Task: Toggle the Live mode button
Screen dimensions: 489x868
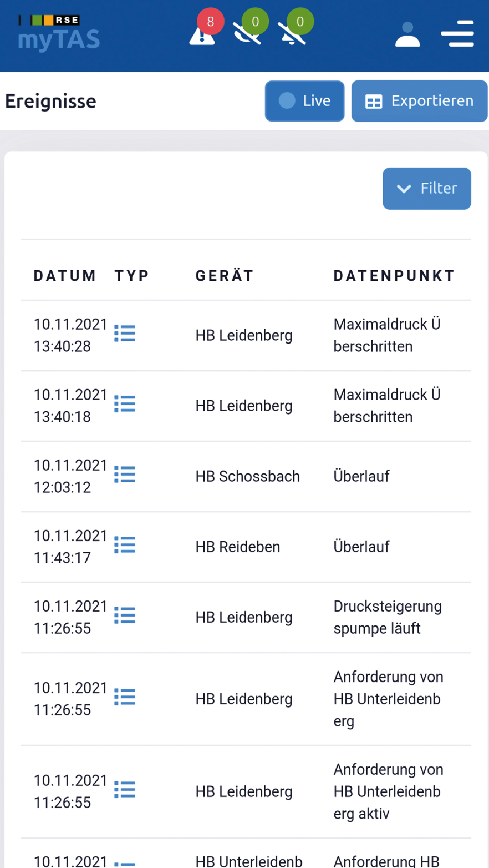Action: [x=305, y=101]
